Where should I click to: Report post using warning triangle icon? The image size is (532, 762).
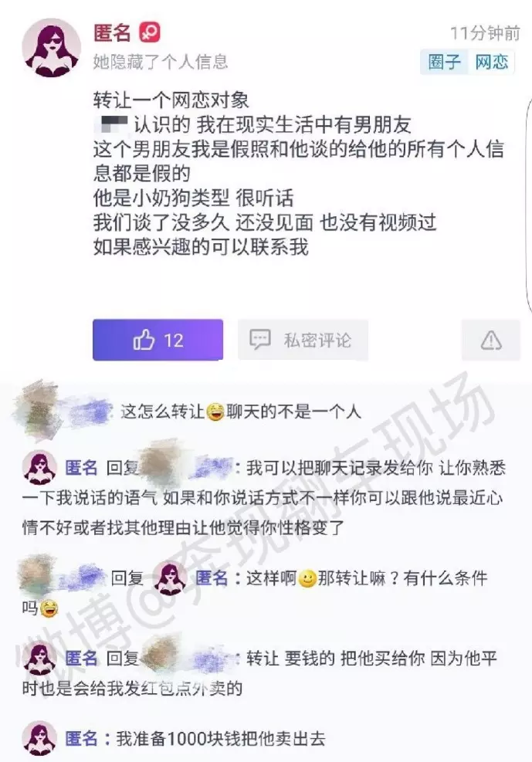click(x=491, y=340)
